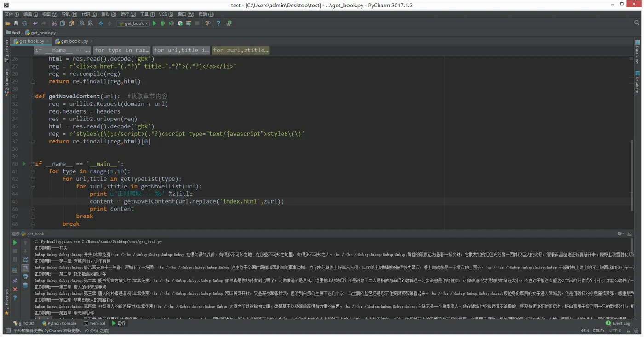
Task: Copy with the toolbar copy icon
Action: pos(63,23)
